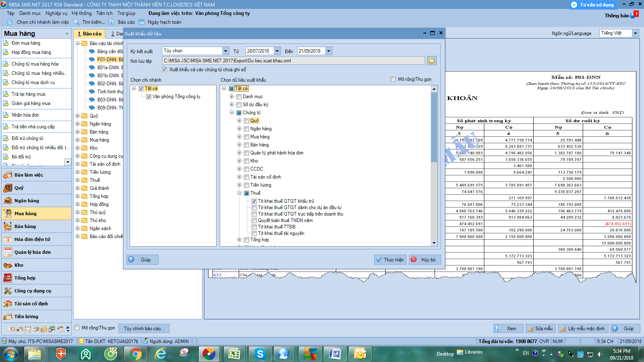Check Quyết toán thuế TNDN năm

[254, 220]
